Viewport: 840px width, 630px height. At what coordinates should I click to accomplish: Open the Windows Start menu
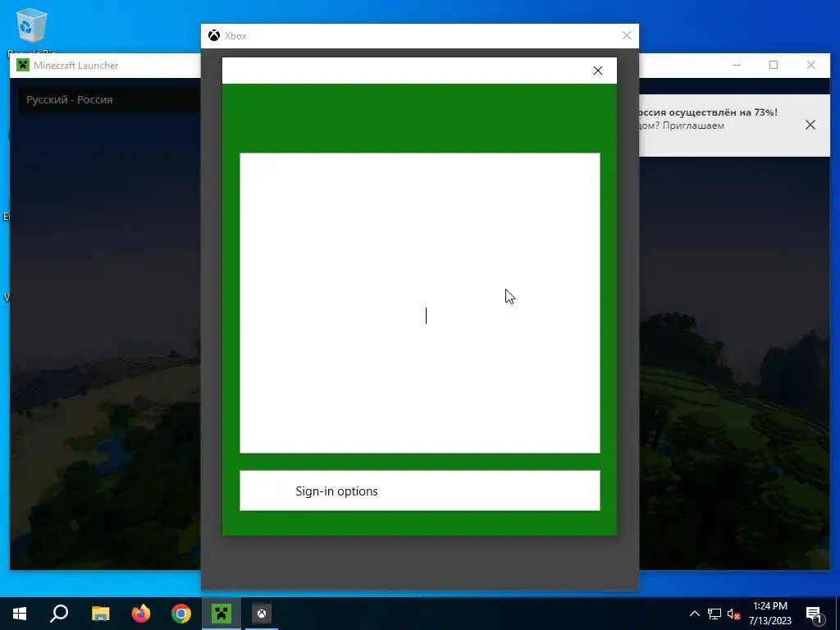tap(20, 614)
